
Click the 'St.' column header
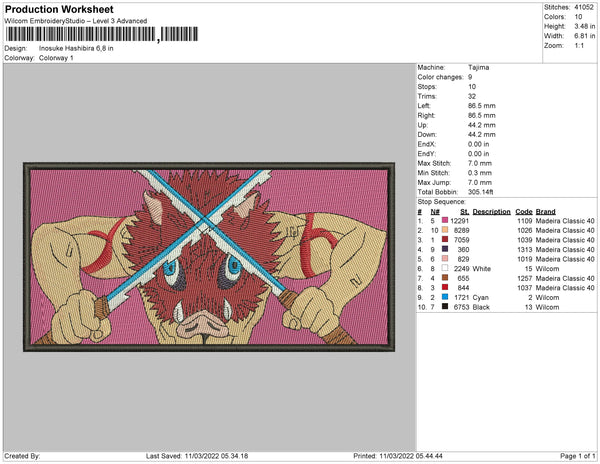click(465, 212)
